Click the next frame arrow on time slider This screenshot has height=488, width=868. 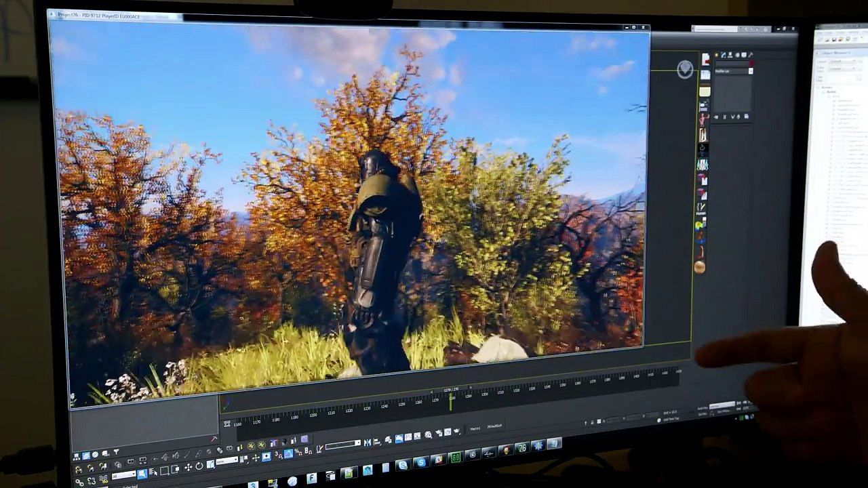470,388
